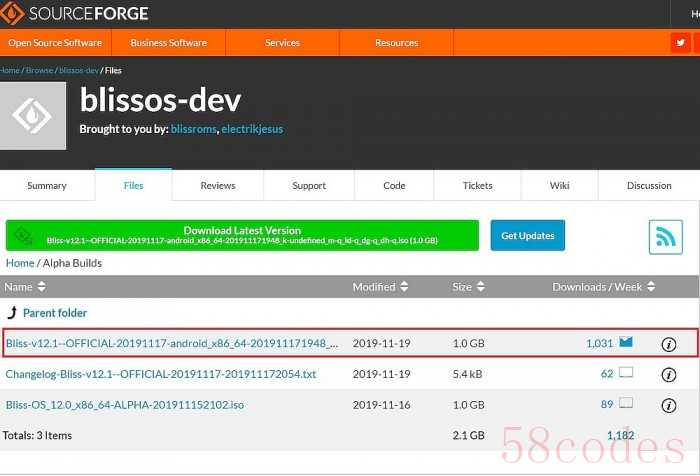Switch to the Reviews tab
Screen dimensions: 700x476
[x=217, y=185]
